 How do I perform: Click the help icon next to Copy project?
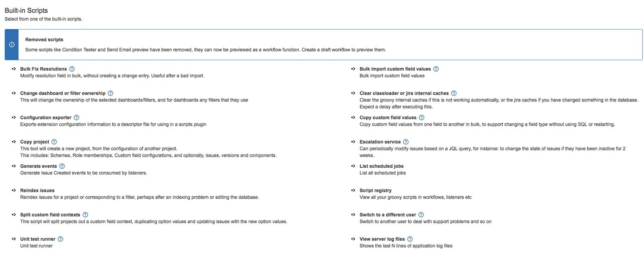coord(54,142)
